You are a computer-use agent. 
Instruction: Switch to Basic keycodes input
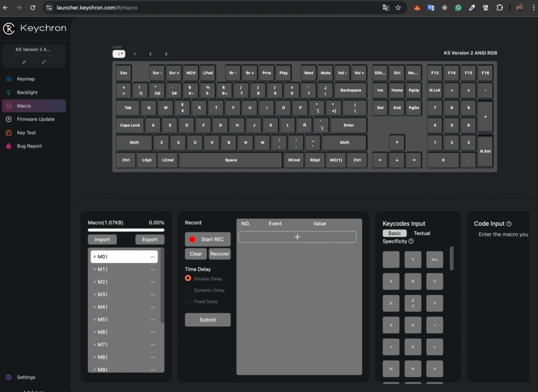(395, 233)
